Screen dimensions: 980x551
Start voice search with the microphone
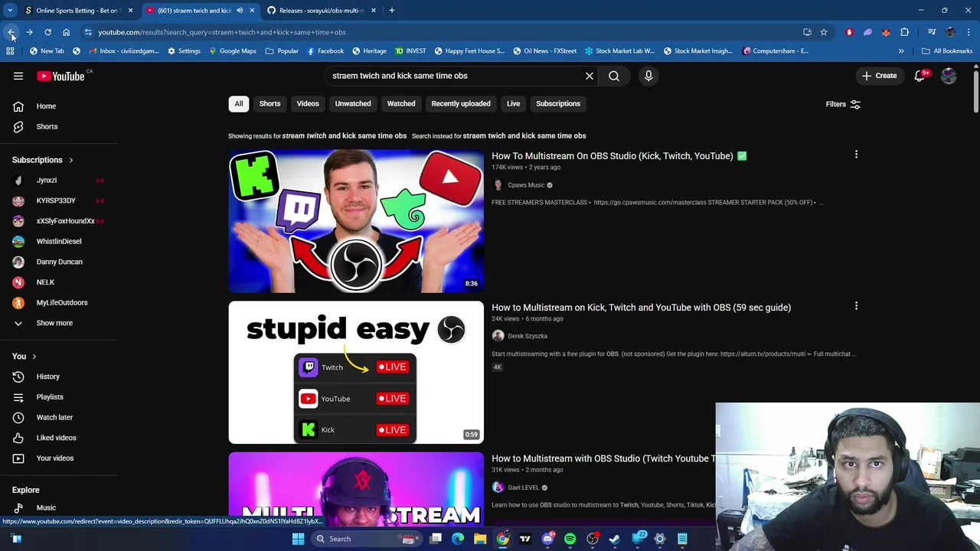point(648,76)
